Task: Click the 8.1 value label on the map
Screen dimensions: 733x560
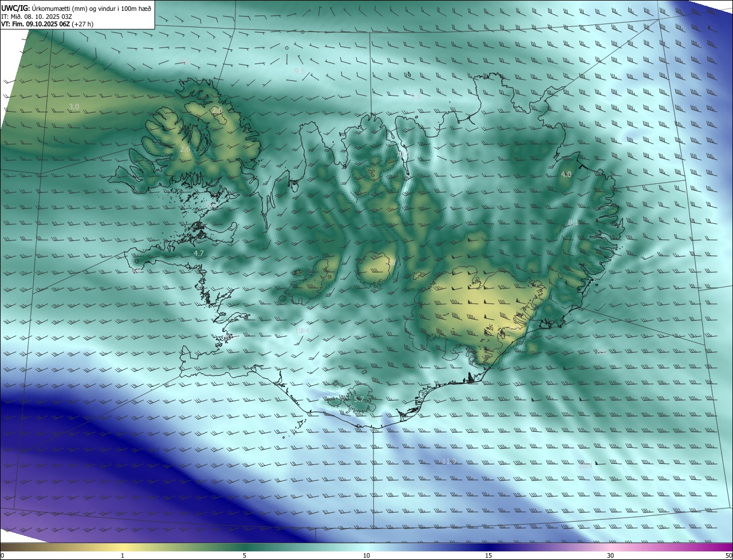Action: tap(573, 222)
